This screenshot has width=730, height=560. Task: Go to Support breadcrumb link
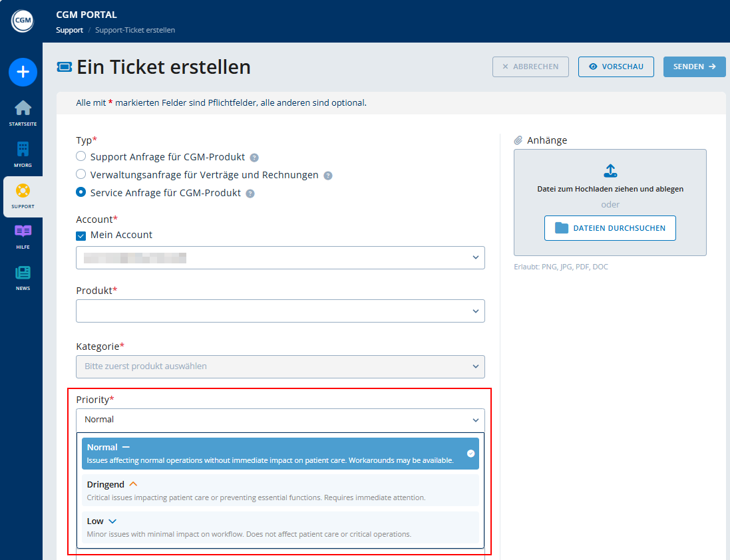69,30
